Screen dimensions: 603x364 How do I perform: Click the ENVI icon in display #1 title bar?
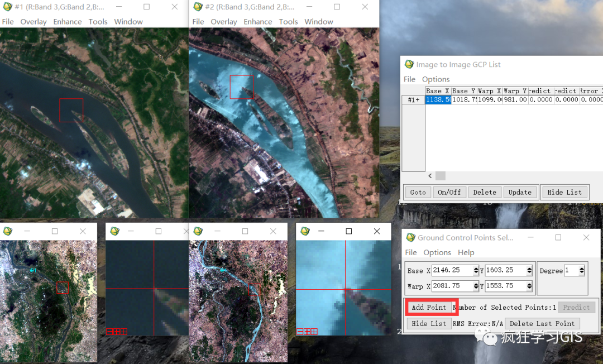(7, 7)
